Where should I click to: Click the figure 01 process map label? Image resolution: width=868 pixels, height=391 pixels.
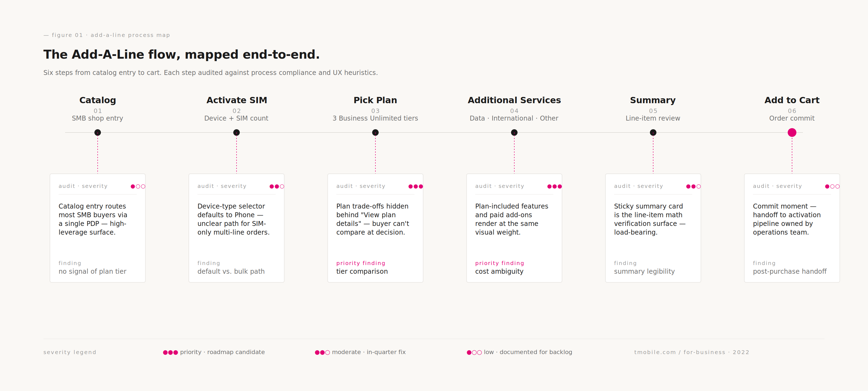pyautogui.click(x=107, y=35)
